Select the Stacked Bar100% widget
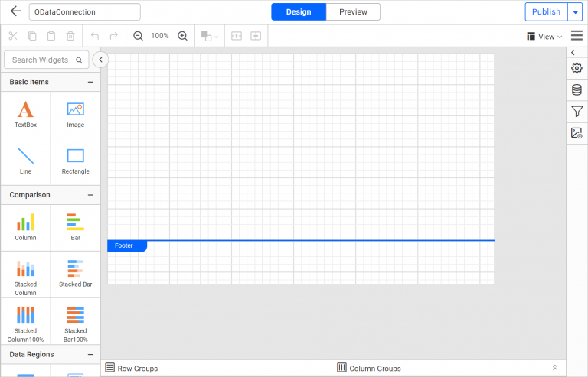588x377 pixels. pos(75,321)
